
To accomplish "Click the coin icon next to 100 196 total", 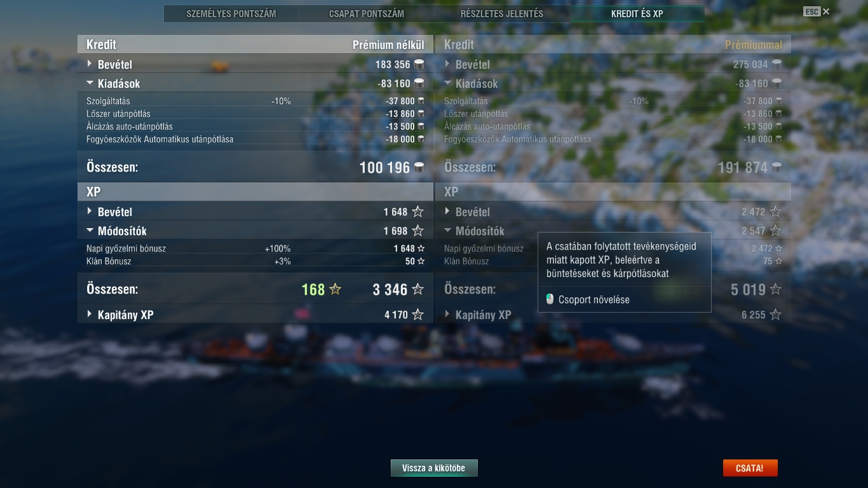I will (x=419, y=168).
